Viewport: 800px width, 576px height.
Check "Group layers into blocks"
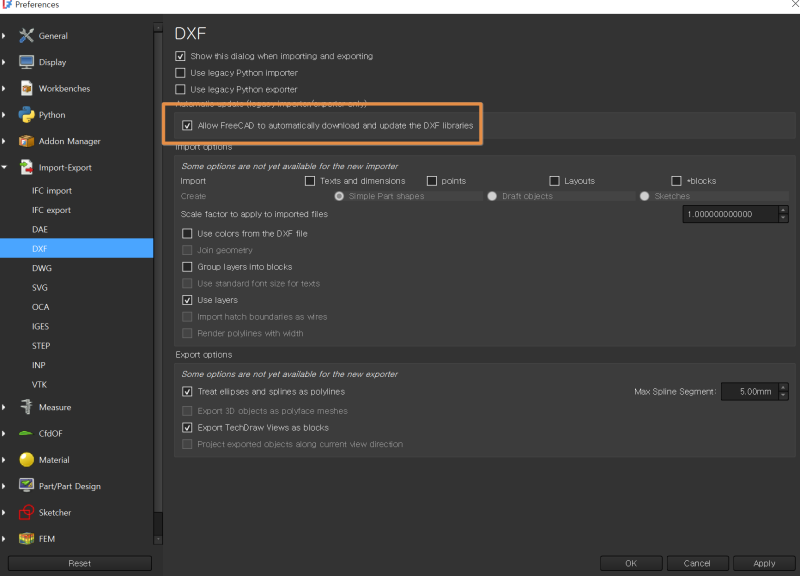[186, 266]
